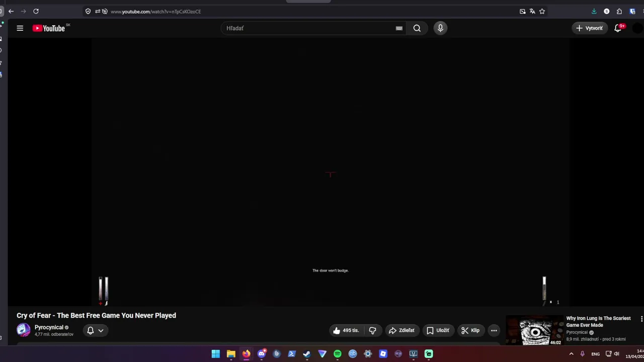Click the YouTube URL in address bar
Image resolution: width=644 pixels, height=362 pixels.
click(x=155, y=11)
